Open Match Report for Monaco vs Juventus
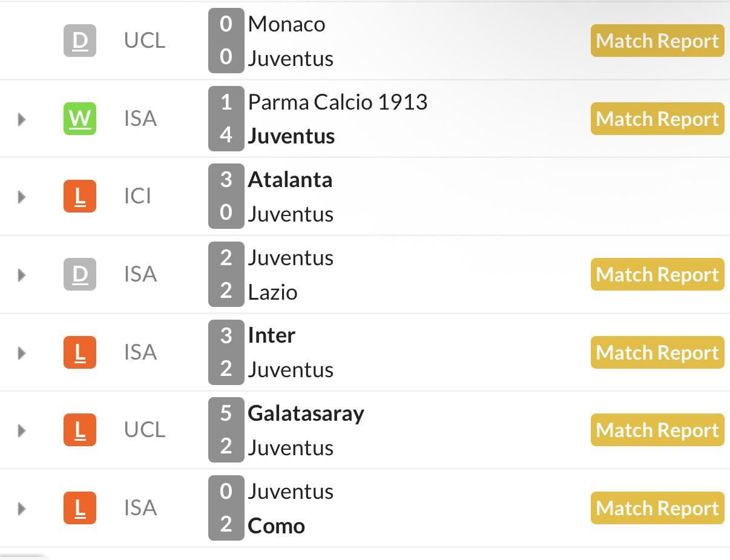The height and width of the screenshot is (560, 730). pos(657,41)
